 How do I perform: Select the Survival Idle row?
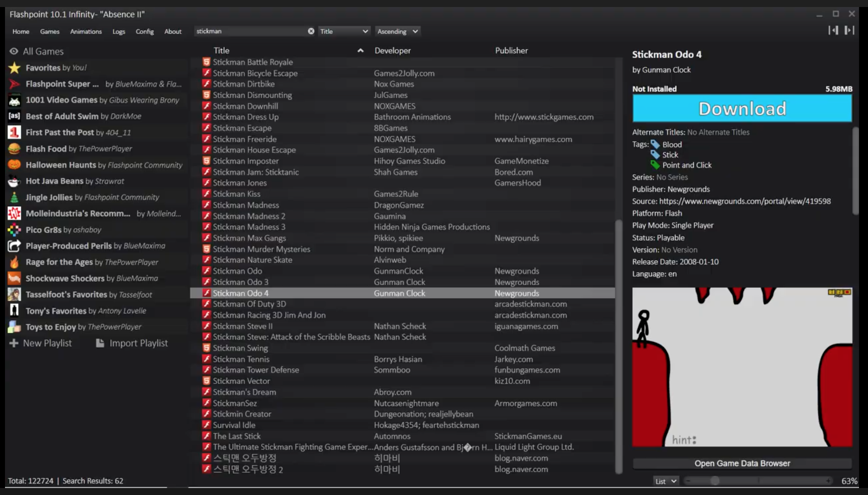coord(402,425)
